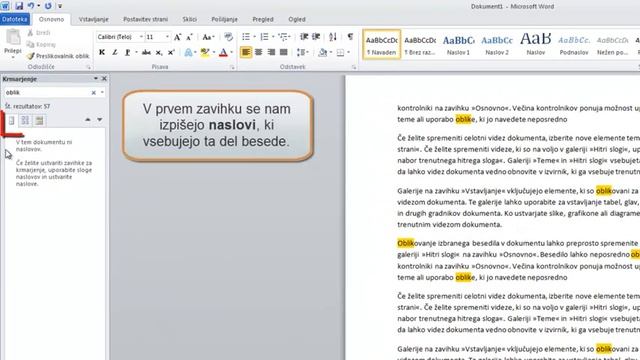Redo the last action
The image size is (640, 360).
pyautogui.click(x=48, y=6)
